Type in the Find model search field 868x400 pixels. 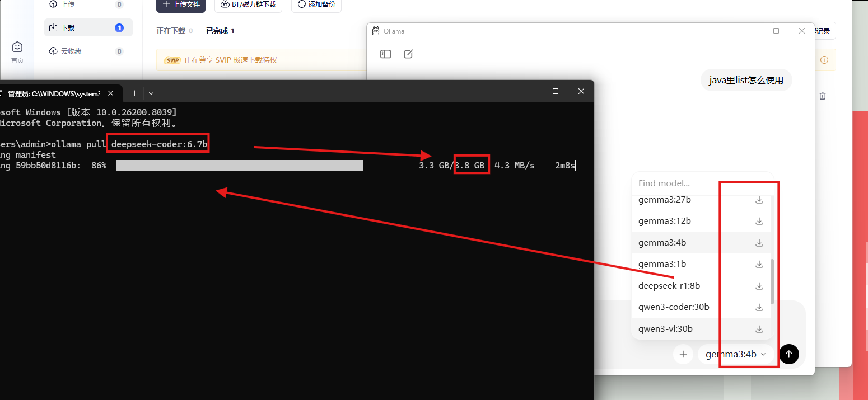click(702, 183)
